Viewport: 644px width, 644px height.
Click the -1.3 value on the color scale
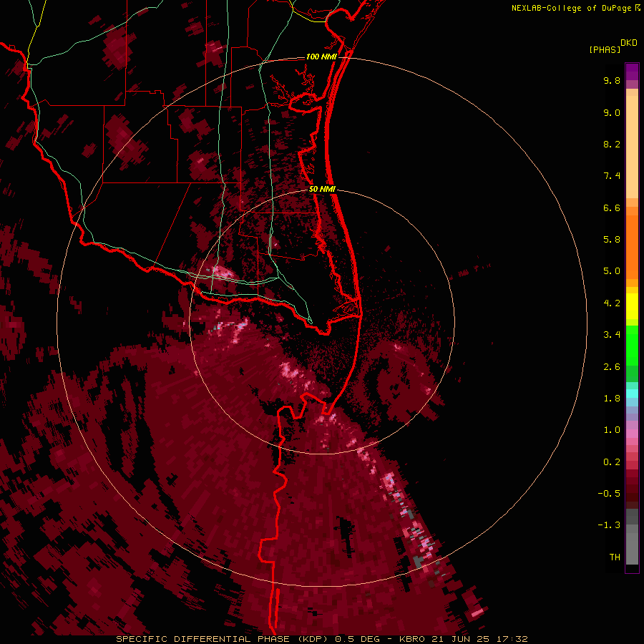(609, 525)
